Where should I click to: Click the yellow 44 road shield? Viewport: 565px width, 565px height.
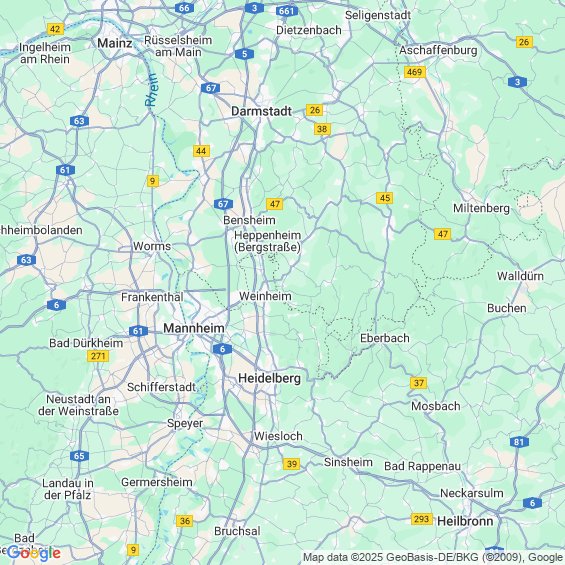pyautogui.click(x=201, y=151)
